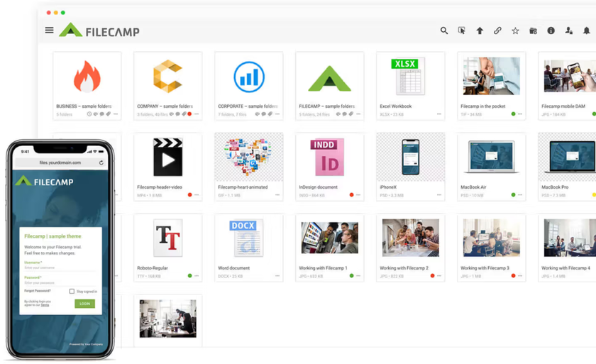This screenshot has width=596, height=364.
Task: Click the new folder icon
Action: [533, 31]
